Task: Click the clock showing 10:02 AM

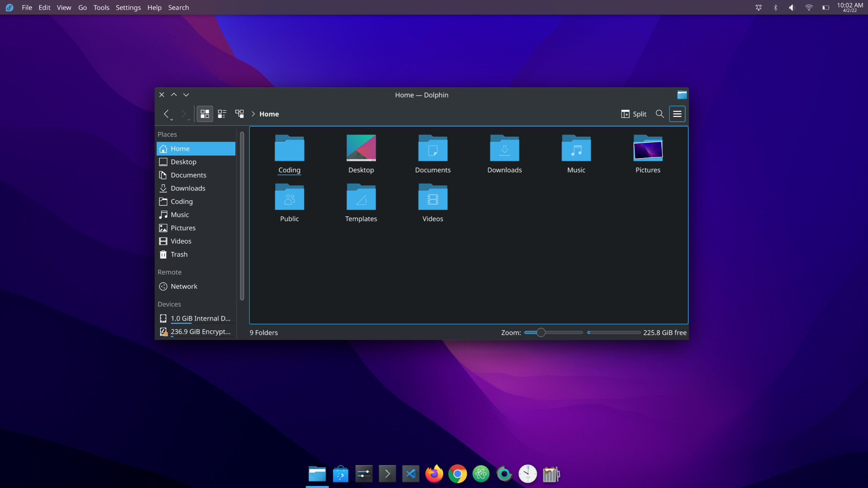Action: 850,7
